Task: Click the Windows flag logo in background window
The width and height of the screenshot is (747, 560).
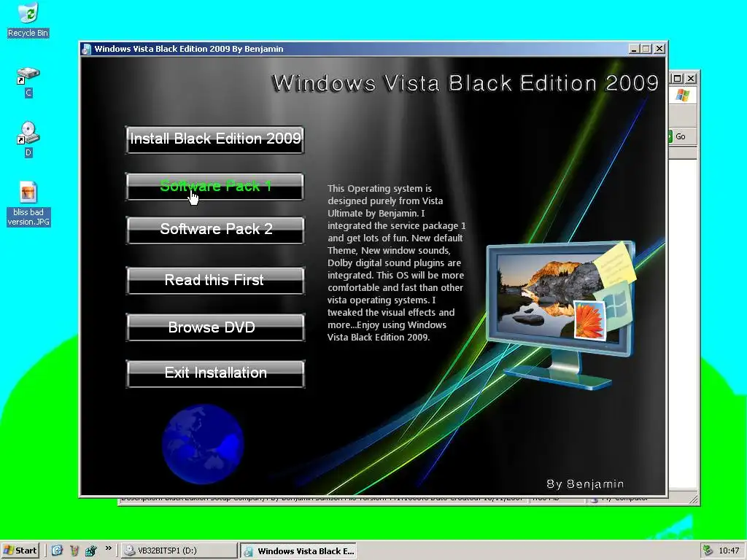Action: click(682, 96)
